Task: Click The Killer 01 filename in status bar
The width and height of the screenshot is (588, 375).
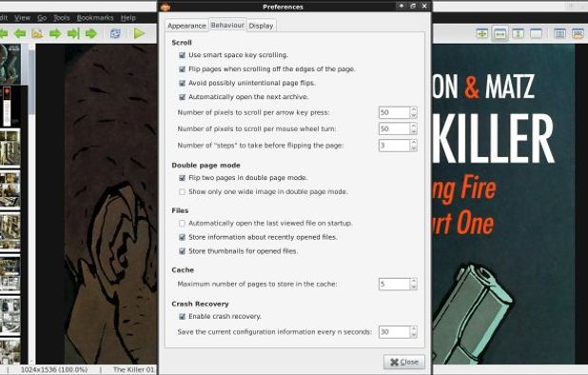Action: pos(134,369)
